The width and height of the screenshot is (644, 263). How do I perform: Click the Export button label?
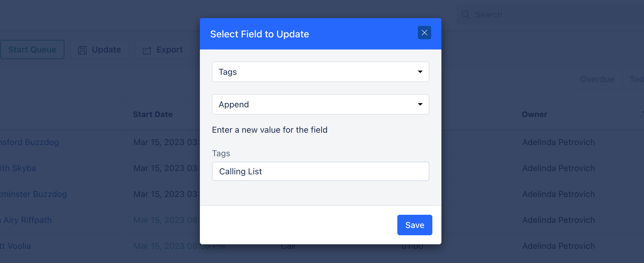tap(169, 49)
